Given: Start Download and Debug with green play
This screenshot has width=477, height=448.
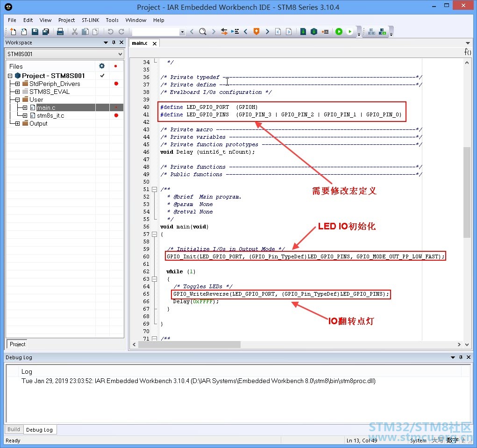Looking at the screenshot, I should click(x=339, y=32).
